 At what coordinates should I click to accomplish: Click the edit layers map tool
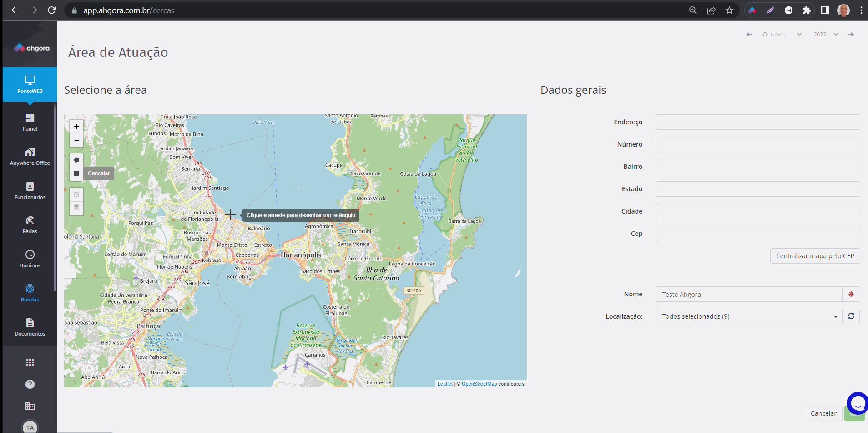pyautogui.click(x=76, y=194)
